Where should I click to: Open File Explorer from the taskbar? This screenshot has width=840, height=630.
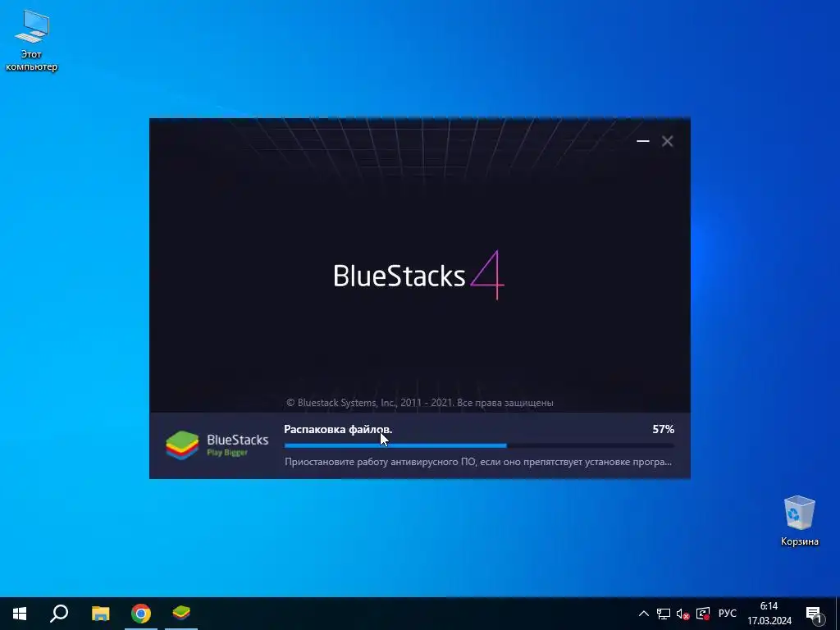point(100,614)
